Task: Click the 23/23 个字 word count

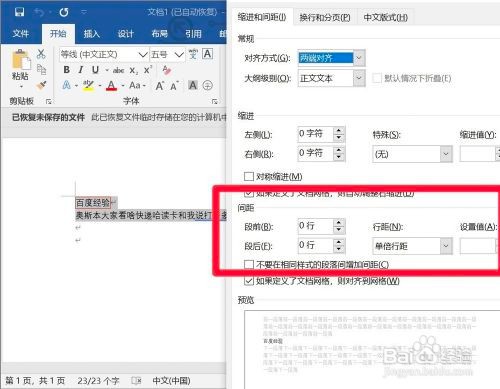Action: (98, 381)
